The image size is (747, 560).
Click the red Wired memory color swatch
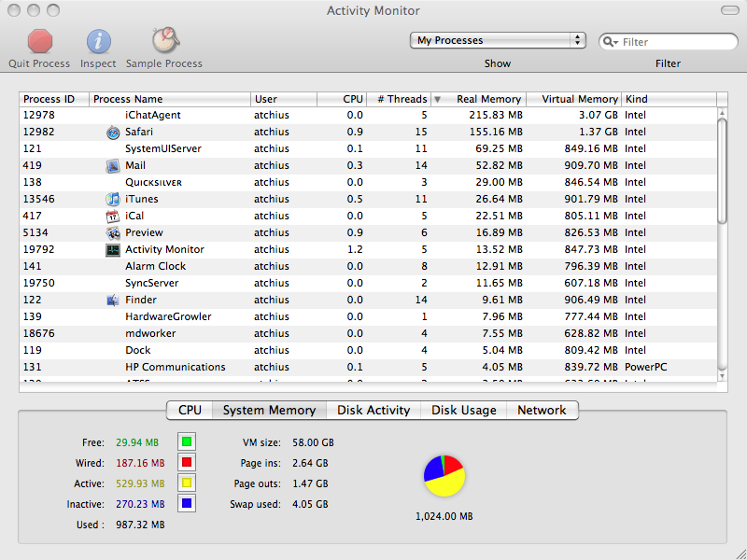187,462
